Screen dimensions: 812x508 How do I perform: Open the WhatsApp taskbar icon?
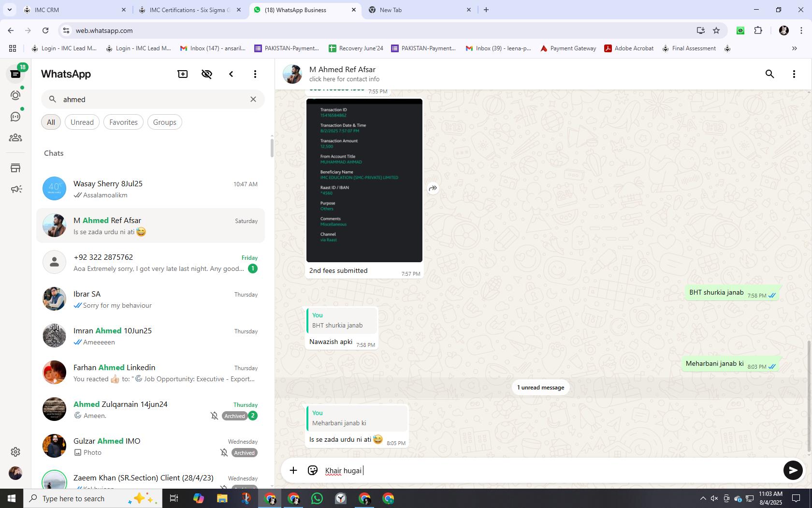click(x=317, y=498)
